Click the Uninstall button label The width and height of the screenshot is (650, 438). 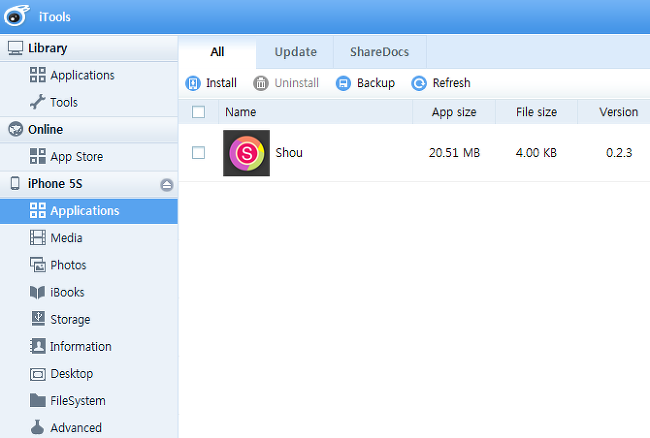296,83
